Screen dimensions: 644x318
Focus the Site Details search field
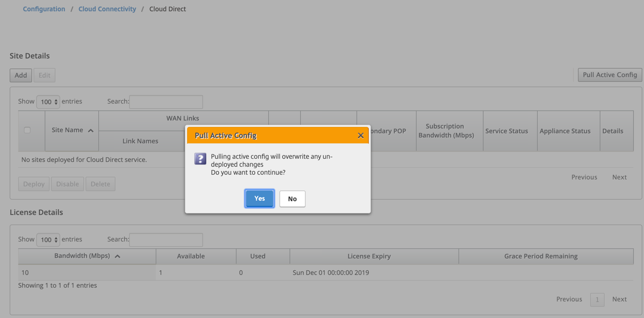coord(166,102)
